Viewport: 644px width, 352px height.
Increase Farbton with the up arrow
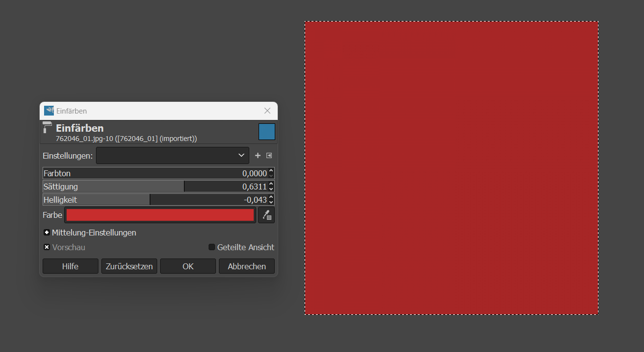[x=271, y=171]
